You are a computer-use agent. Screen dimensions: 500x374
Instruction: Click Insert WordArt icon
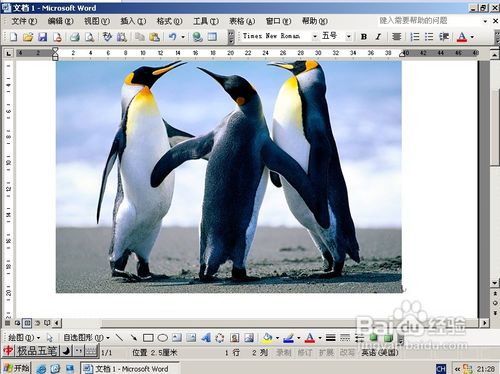point(206,338)
